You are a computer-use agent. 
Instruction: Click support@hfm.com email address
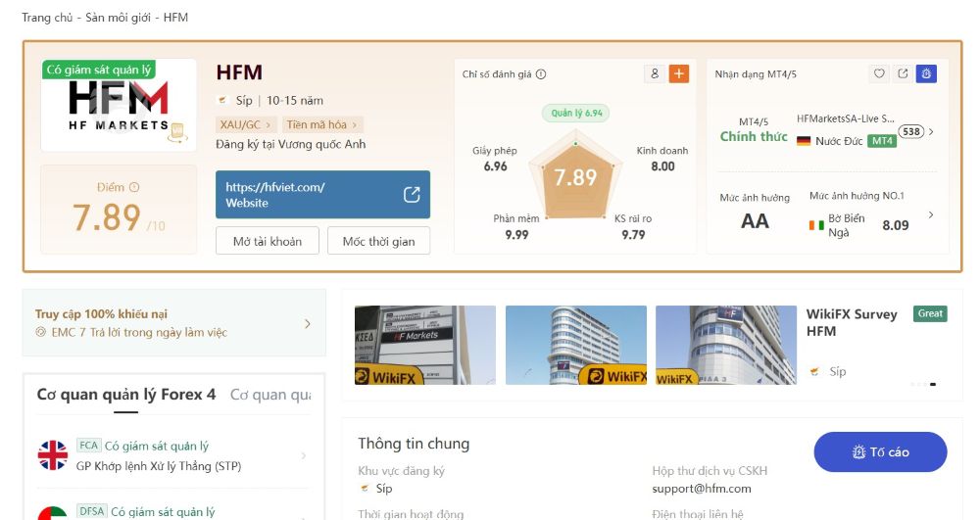pos(702,489)
